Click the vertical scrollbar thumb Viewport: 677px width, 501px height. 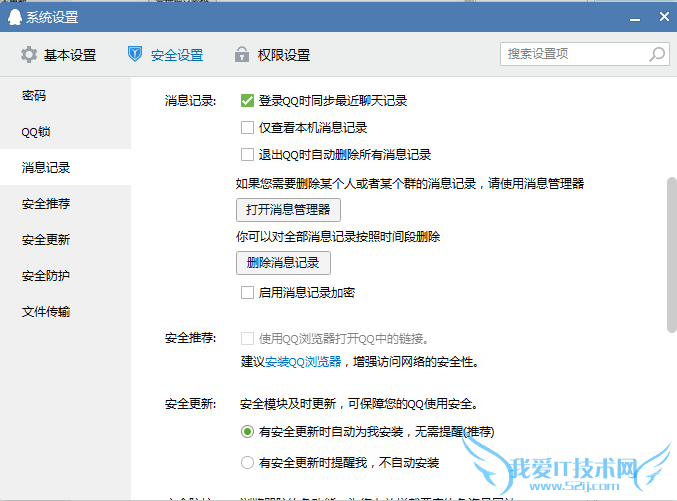coord(672,254)
